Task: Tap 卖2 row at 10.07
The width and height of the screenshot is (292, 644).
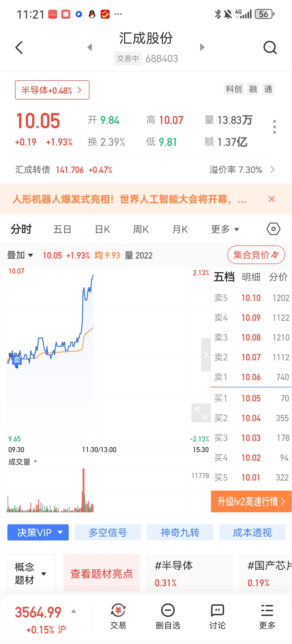Action: [x=251, y=357]
